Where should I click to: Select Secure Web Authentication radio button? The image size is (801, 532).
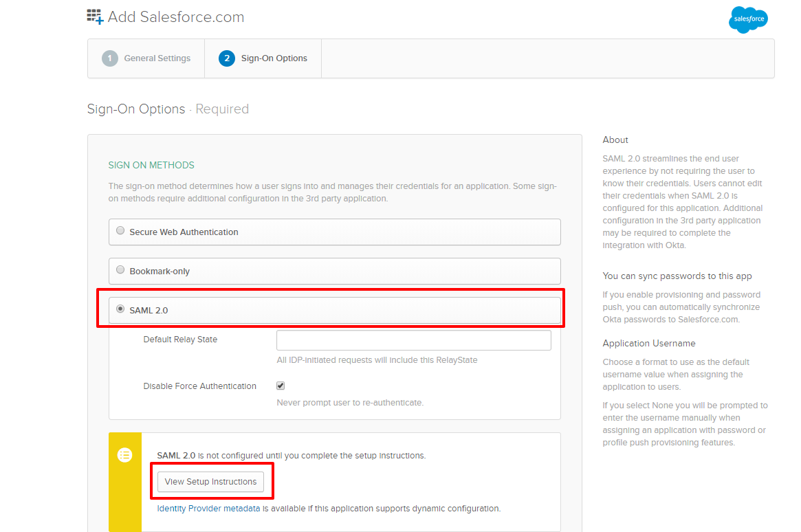pos(120,231)
